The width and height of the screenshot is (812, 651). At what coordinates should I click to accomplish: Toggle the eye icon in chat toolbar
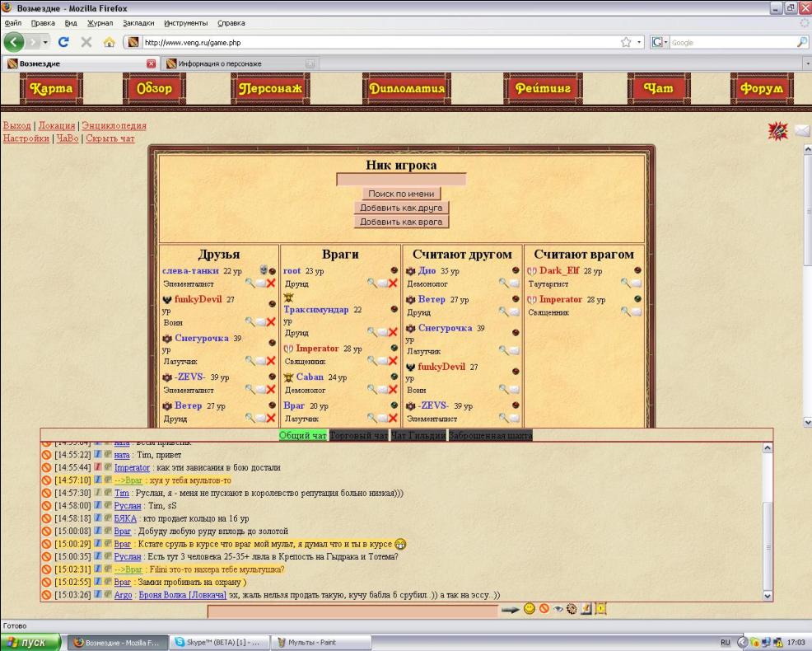(558, 609)
